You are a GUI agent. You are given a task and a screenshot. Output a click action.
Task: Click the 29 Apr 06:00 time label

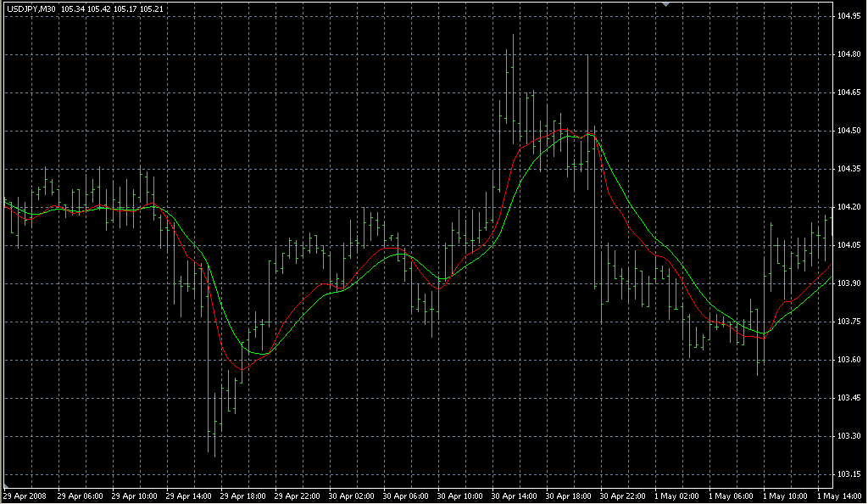[80, 496]
